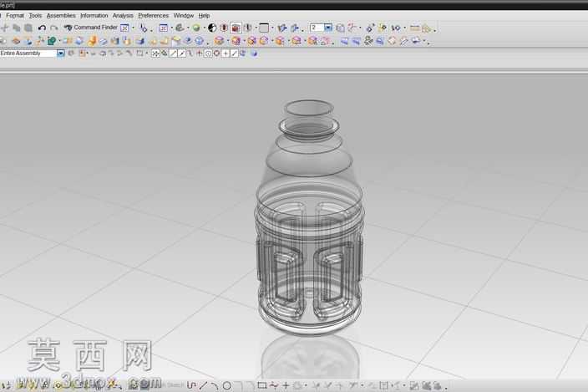Click the orange eye-shaped icon in second row
Image resolution: width=588 pixels, height=392 pixels.
(16, 41)
